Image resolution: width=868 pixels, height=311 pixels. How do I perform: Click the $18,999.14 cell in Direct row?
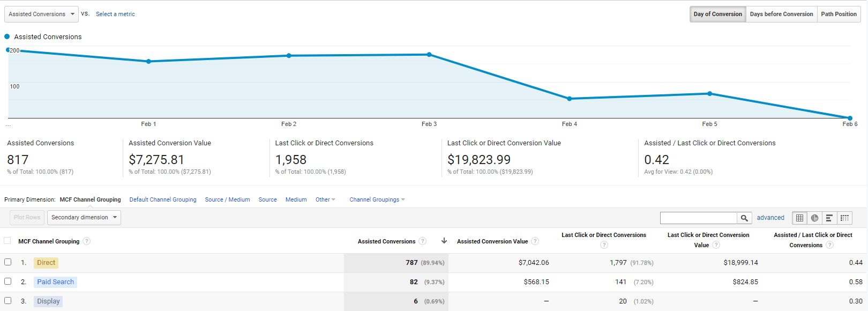pos(740,263)
